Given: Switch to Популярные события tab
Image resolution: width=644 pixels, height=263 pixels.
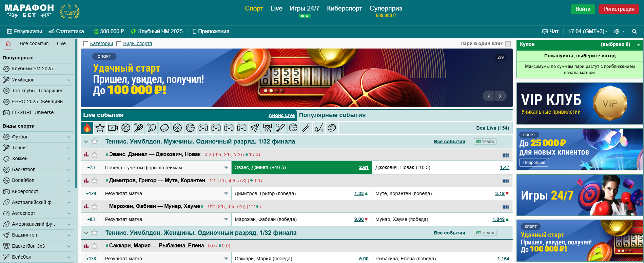Looking at the screenshot, I should coord(332,115).
